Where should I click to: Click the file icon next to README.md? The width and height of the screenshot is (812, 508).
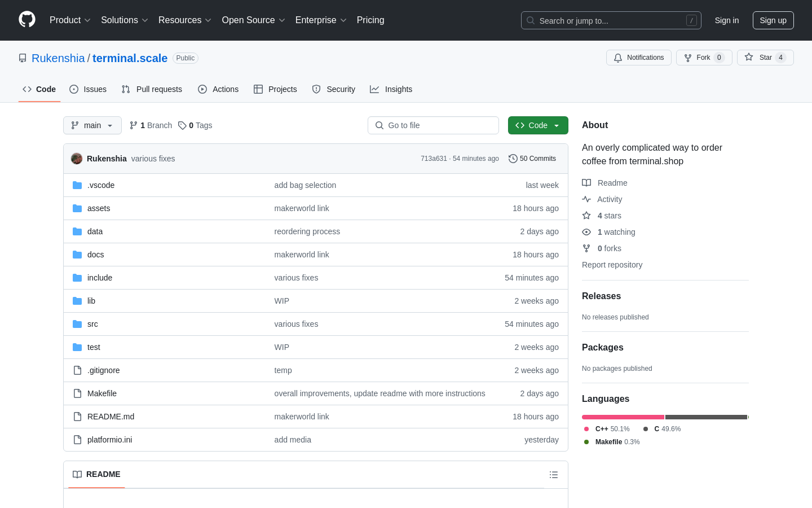pyautogui.click(x=77, y=417)
